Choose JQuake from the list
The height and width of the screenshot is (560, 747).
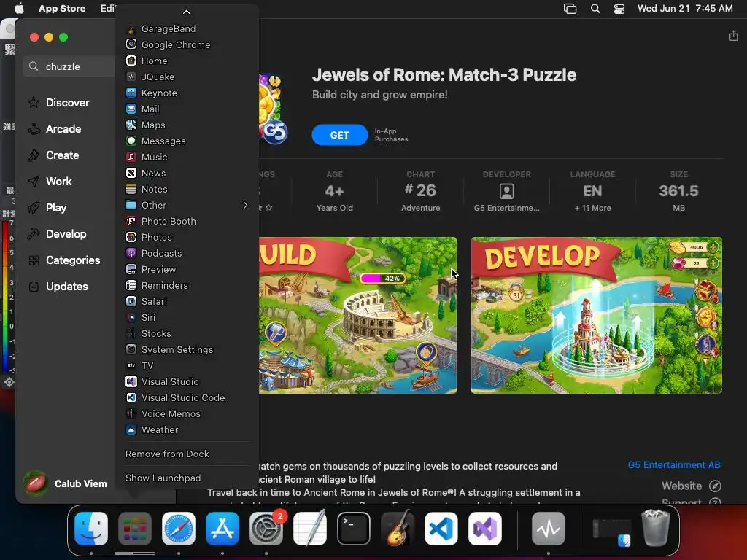187,77
